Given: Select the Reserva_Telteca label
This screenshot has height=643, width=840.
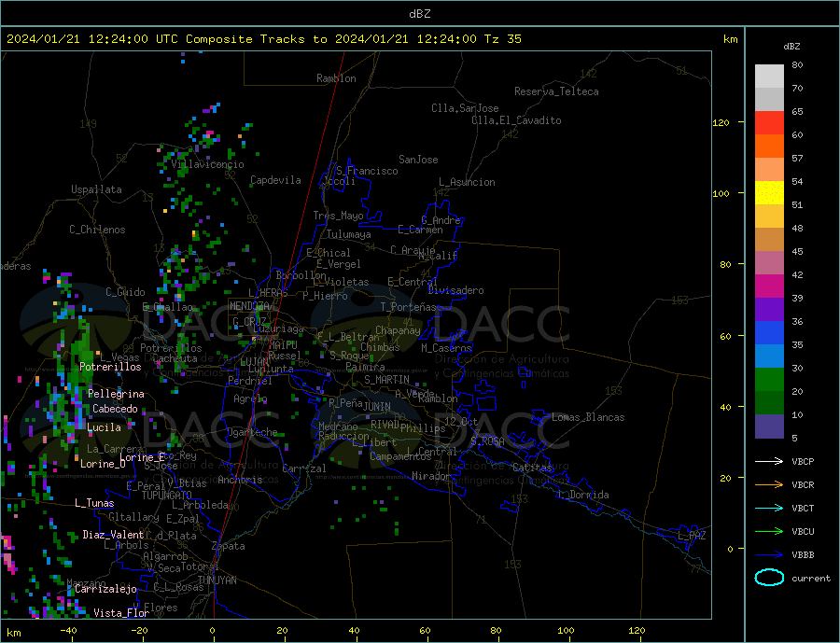Looking at the screenshot, I should click(x=556, y=91).
